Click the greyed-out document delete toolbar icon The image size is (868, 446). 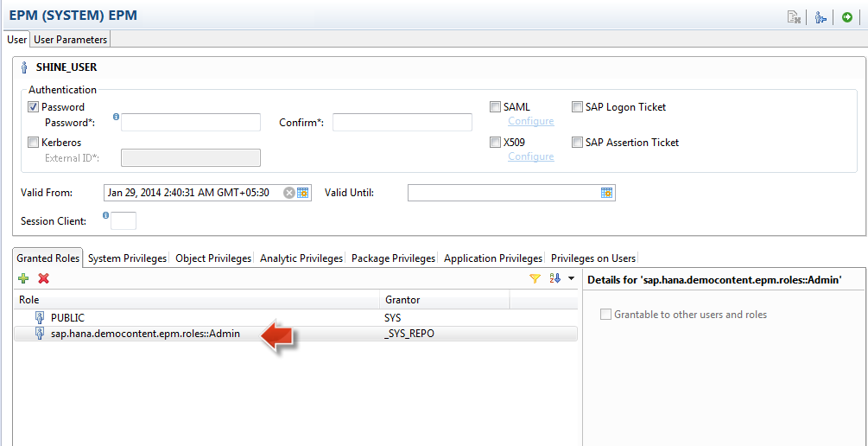795,18
